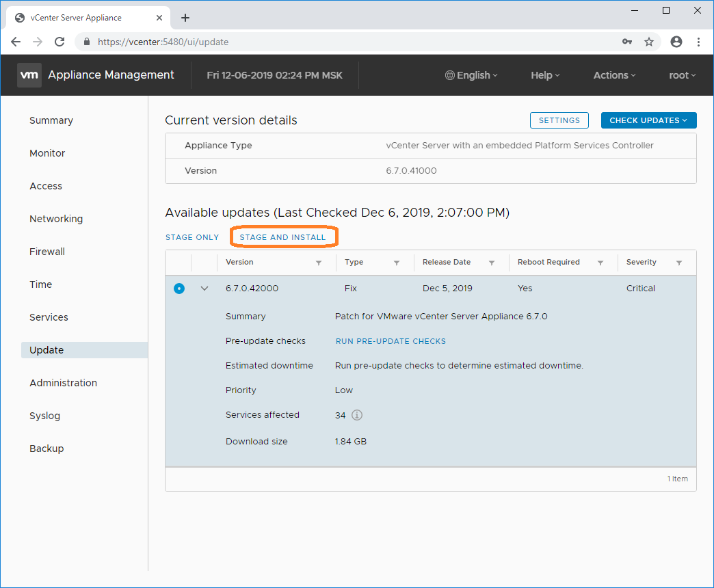Open the English language dropdown

pos(471,75)
